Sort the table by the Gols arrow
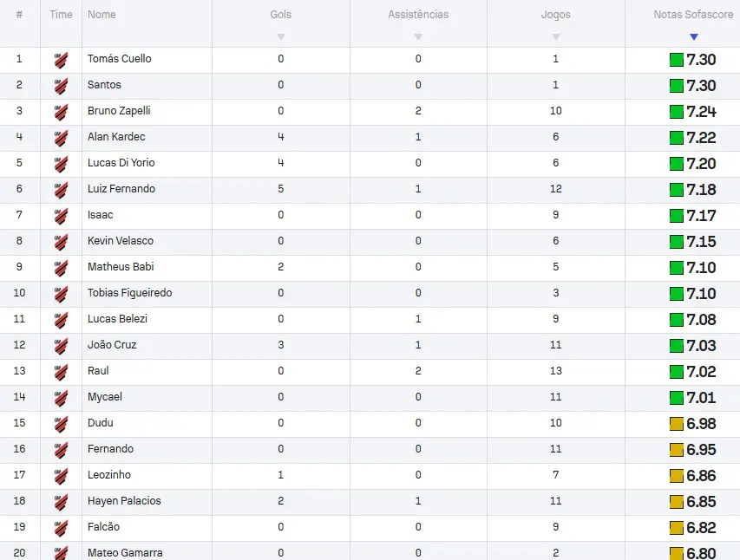 (281, 36)
